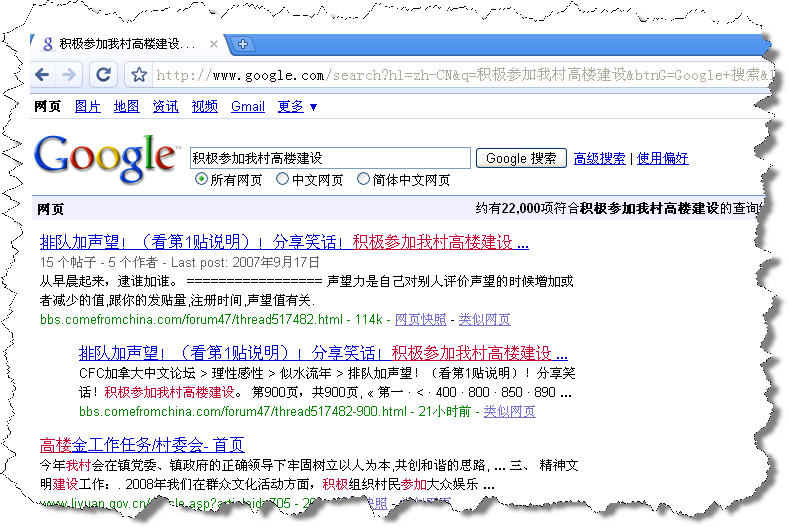Click the browser back arrow
The width and height of the screenshot is (789, 527).
(43, 75)
